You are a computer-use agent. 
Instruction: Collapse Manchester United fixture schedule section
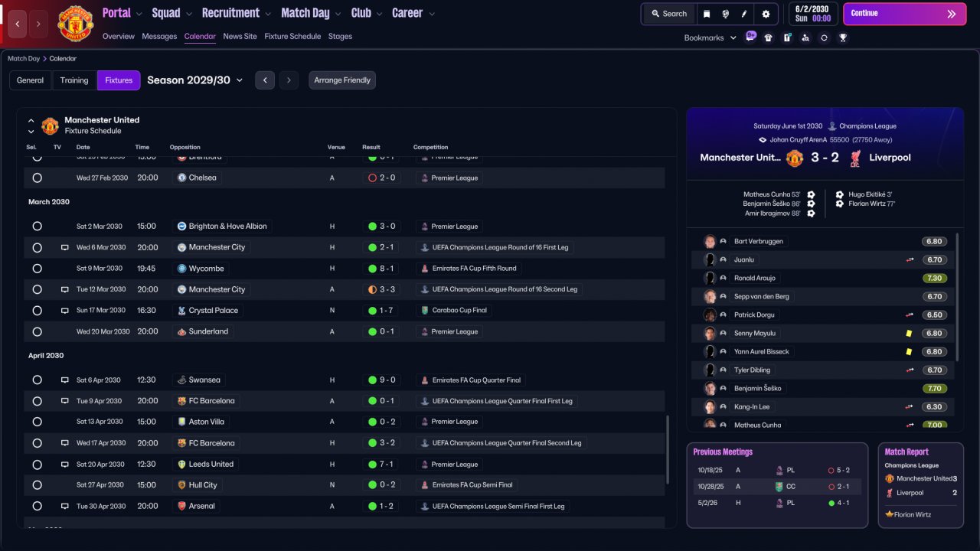point(31,120)
